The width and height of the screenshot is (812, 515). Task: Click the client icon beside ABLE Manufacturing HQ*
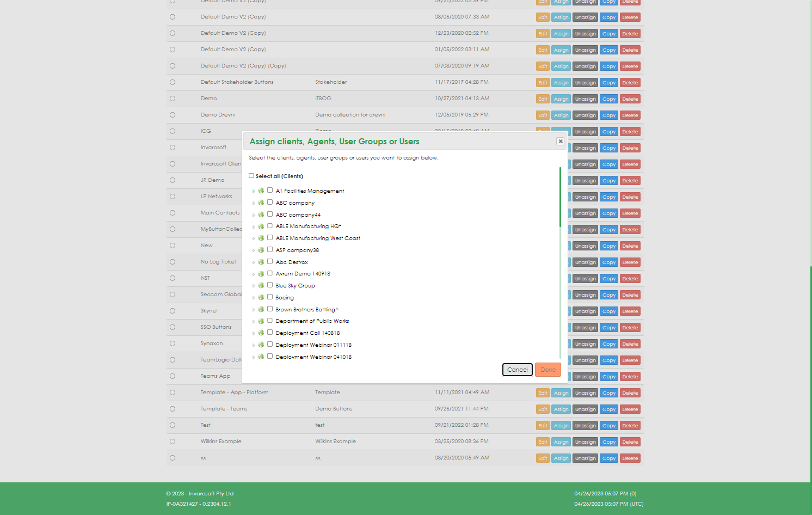261,226
